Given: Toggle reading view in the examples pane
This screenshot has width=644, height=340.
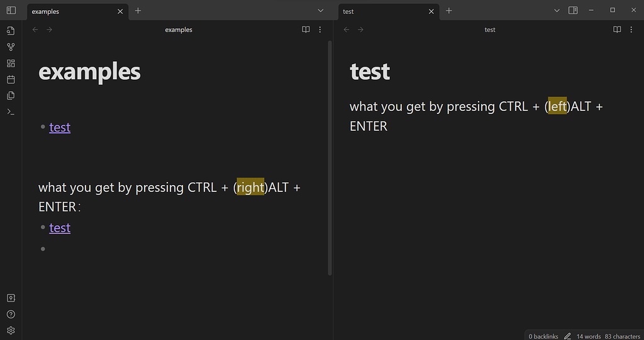Looking at the screenshot, I should (306, 30).
